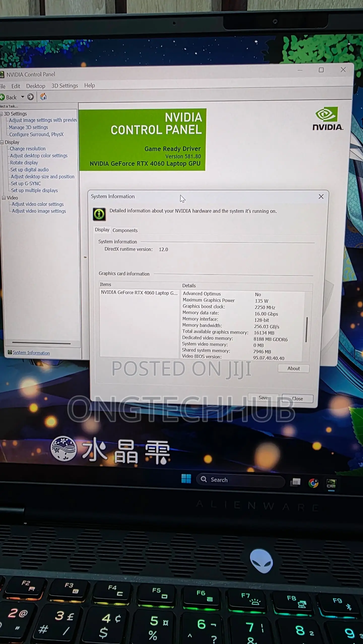Open the Windows Start menu
Screen dimensions: 363x644
click(186, 479)
